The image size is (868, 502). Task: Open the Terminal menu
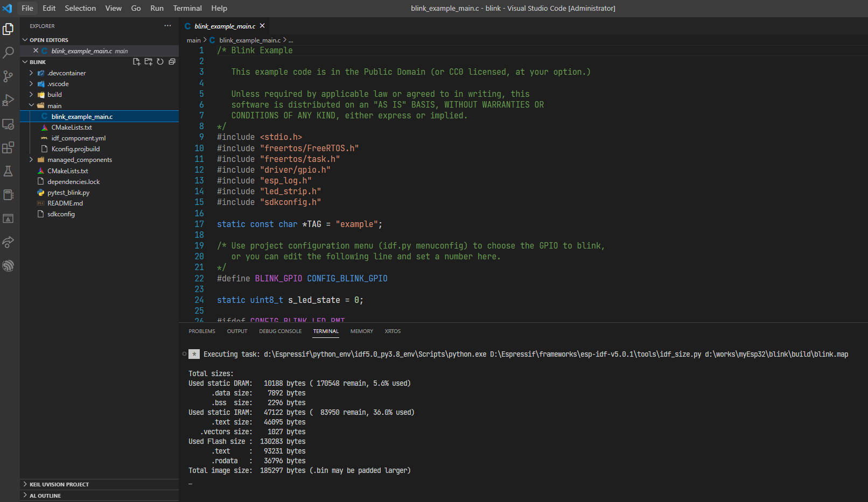click(187, 8)
